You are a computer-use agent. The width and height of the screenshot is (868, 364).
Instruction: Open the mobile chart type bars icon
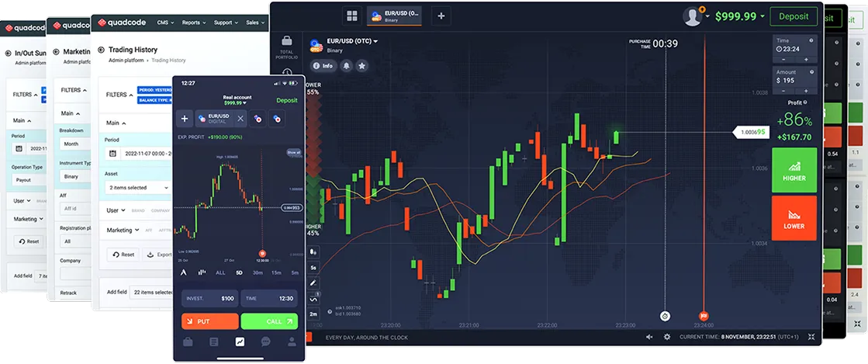pyautogui.click(x=202, y=272)
